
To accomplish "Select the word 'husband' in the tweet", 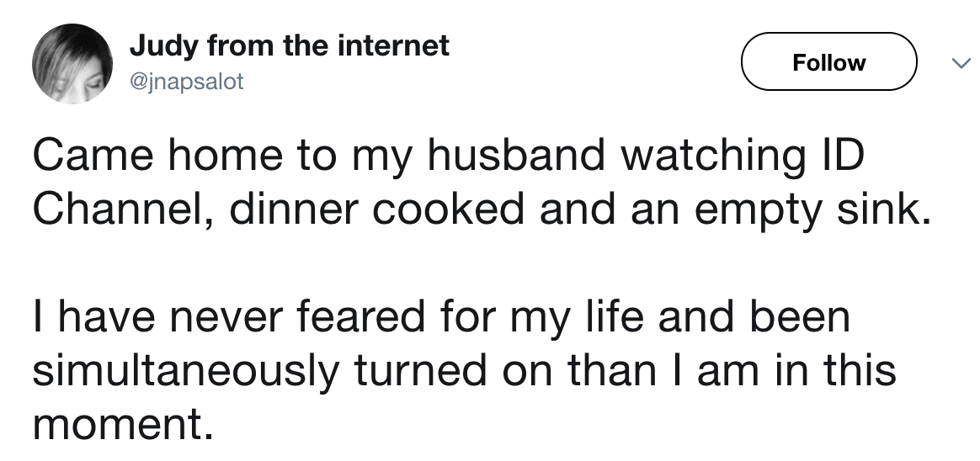I will click(x=516, y=156).
